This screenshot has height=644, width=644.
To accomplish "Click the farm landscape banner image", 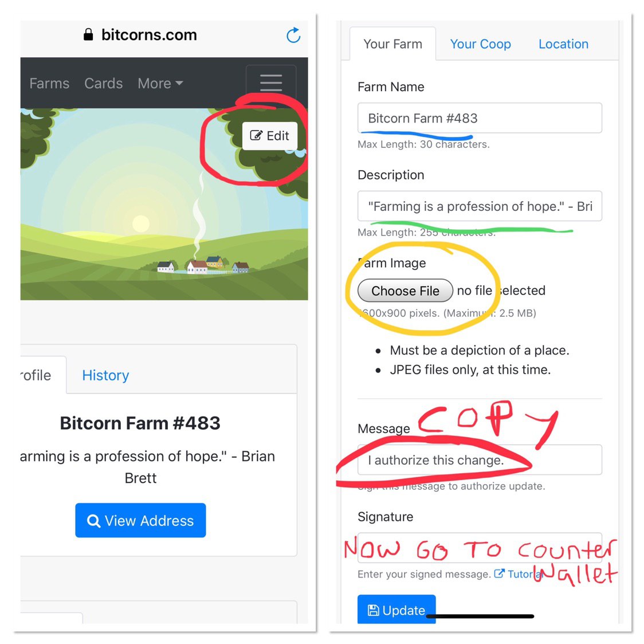I will (164, 204).
